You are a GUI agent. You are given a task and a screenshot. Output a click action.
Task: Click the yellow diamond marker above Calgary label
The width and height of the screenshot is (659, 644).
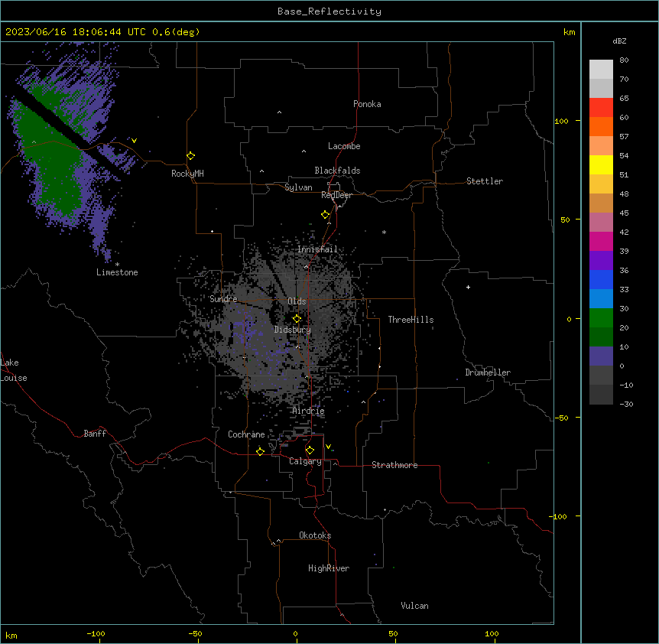pyautogui.click(x=310, y=450)
